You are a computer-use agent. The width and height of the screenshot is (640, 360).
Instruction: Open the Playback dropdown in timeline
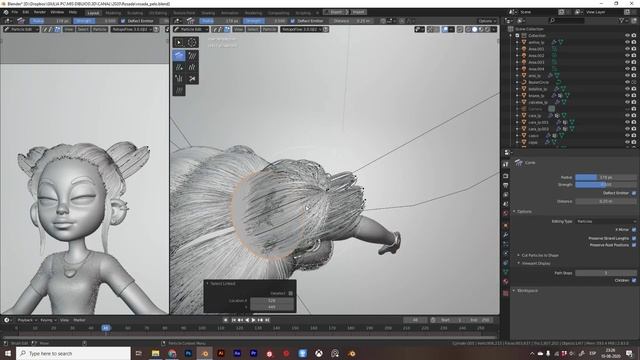tap(27, 320)
